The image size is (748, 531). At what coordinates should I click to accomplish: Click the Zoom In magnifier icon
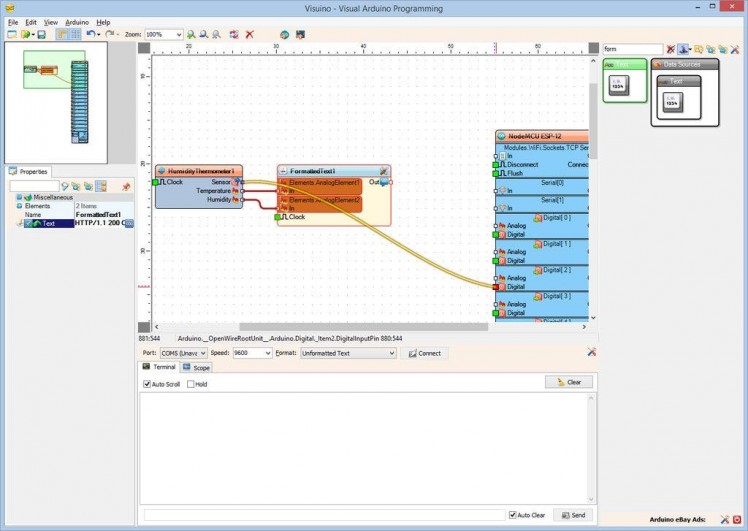[x=191, y=34]
